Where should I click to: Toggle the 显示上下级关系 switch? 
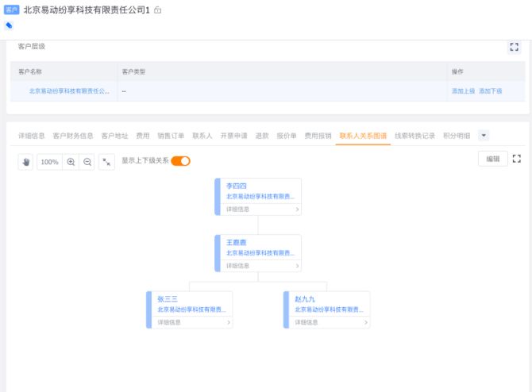[181, 161]
